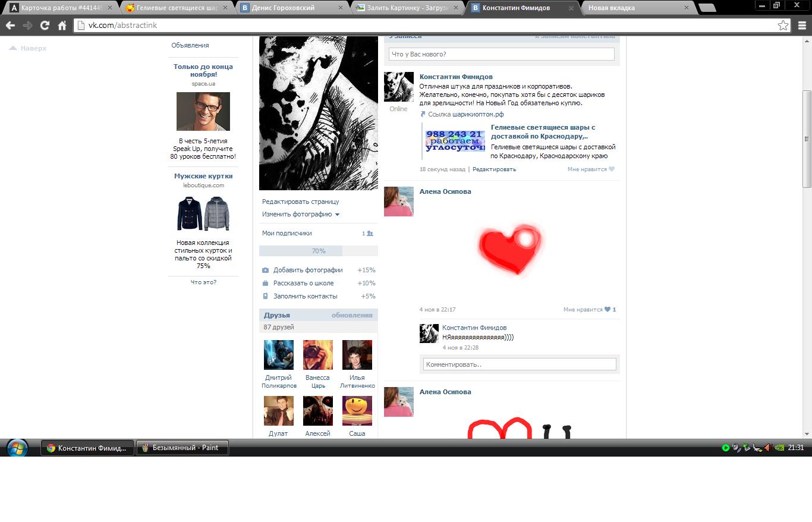Click the Что это? link
This screenshot has width=812, height=522.
[x=203, y=282]
